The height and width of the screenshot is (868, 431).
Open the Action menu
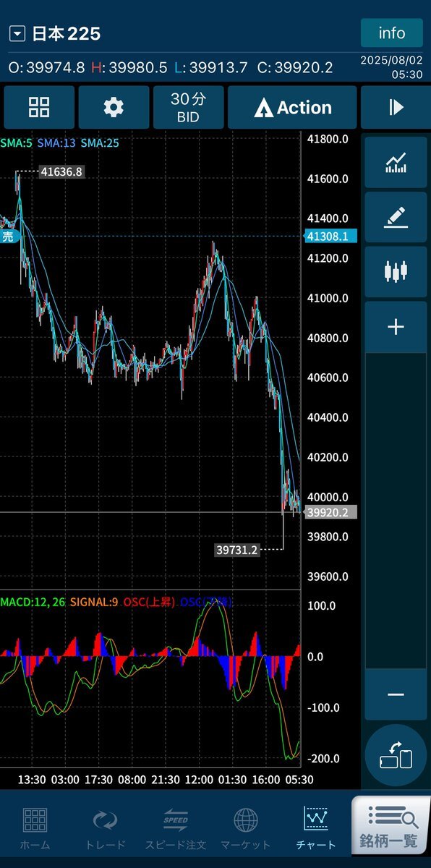pyautogui.click(x=292, y=107)
